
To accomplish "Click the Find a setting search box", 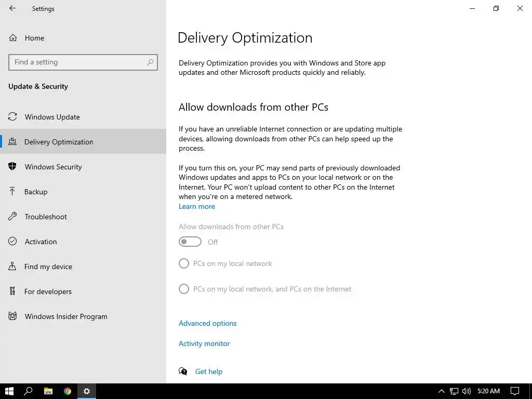I will [83, 62].
